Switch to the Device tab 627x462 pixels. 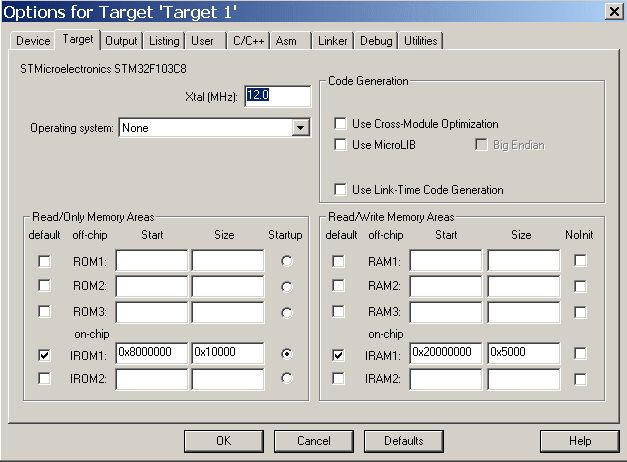(x=33, y=41)
